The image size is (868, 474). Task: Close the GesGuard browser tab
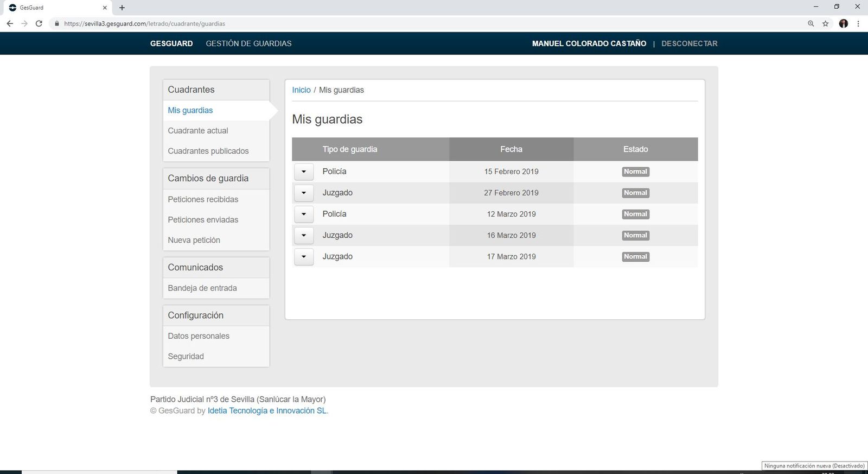(105, 8)
